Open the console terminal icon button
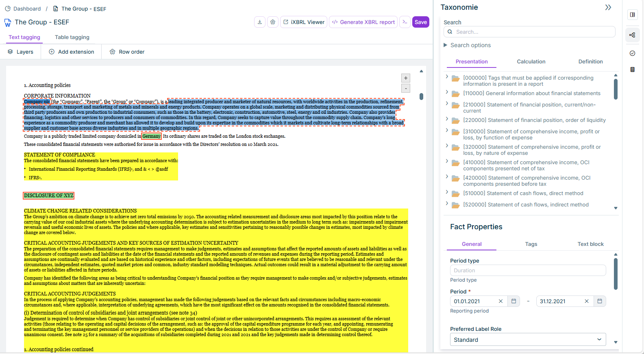This screenshot has height=354, width=644. click(x=405, y=22)
